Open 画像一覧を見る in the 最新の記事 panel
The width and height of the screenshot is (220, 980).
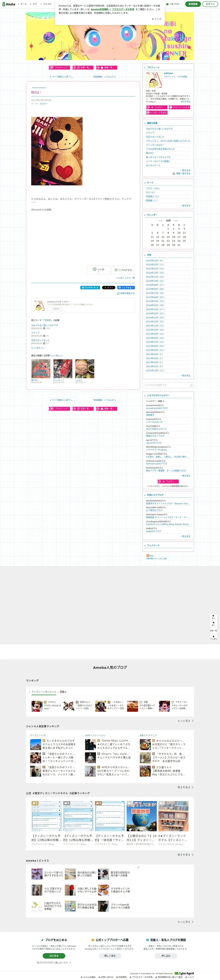click(182, 173)
